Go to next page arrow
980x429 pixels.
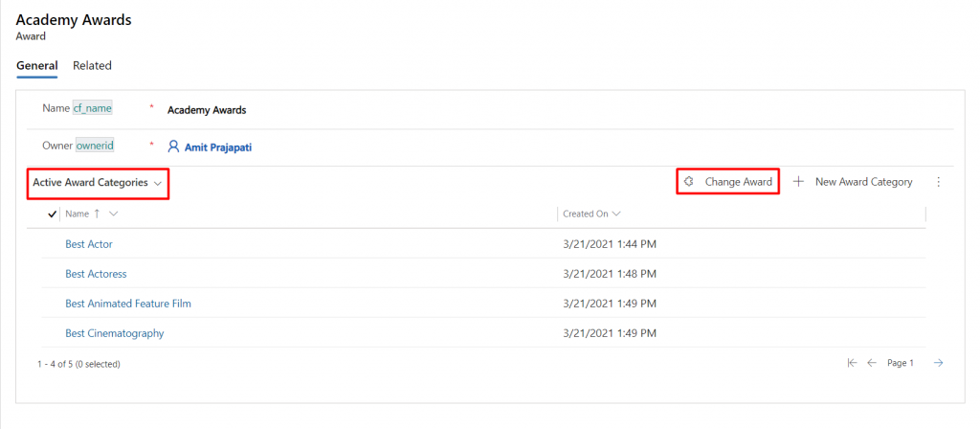[x=938, y=363]
